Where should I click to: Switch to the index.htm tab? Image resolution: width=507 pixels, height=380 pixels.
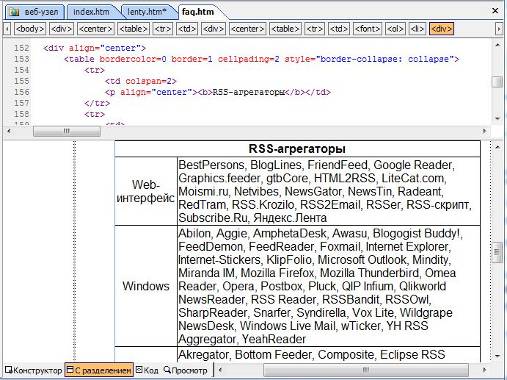(91, 12)
